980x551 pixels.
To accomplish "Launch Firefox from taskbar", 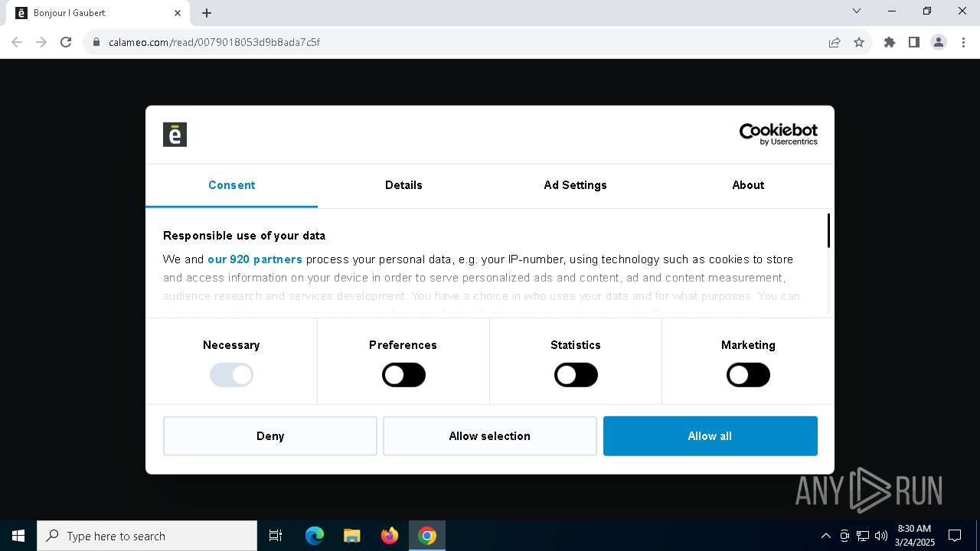I will click(x=390, y=536).
